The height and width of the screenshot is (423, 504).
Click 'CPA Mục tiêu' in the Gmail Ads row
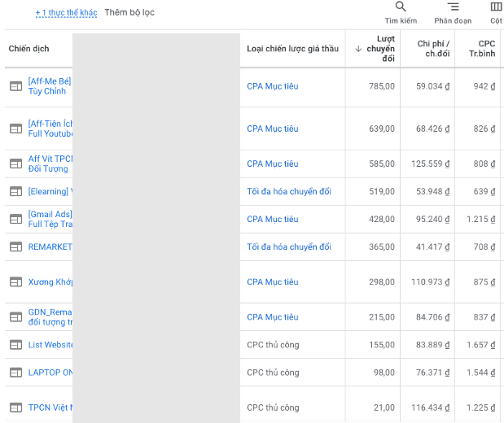(273, 219)
